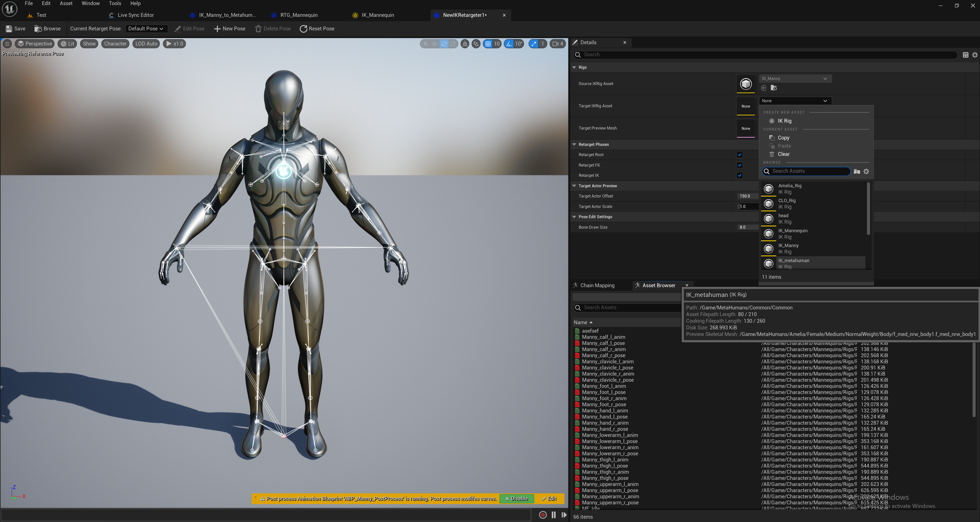Switch to the Chain Mapping tab
Screen dimensions: 980x522
pos(597,285)
